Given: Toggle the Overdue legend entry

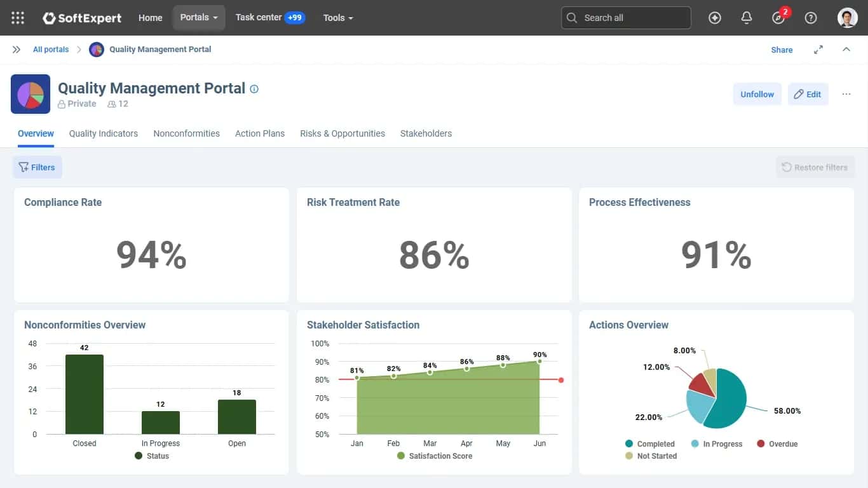Looking at the screenshot, I should pos(777,444).
